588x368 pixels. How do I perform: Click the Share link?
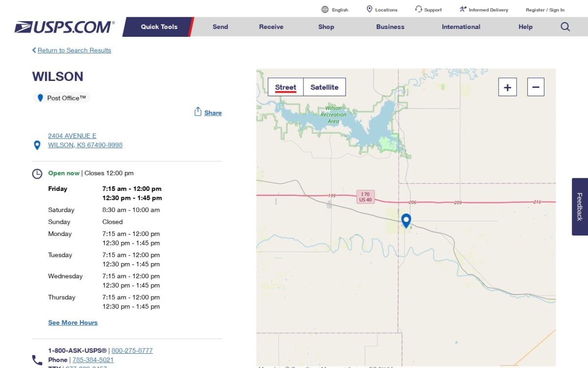[x=213, y=113]
